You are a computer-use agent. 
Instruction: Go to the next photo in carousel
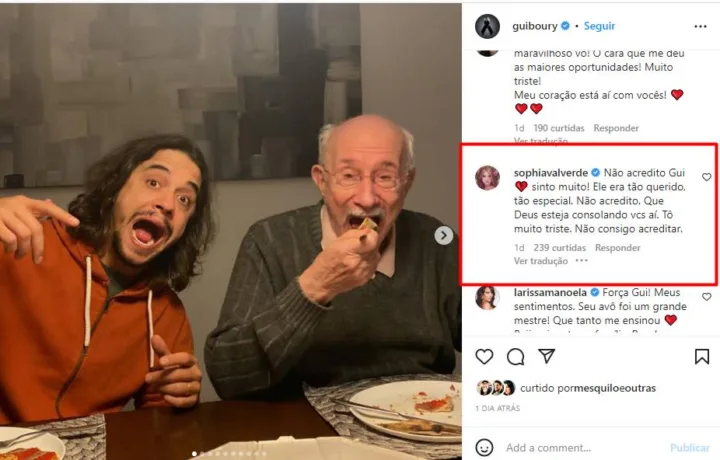pyautogui.click(x=443, y=235)
